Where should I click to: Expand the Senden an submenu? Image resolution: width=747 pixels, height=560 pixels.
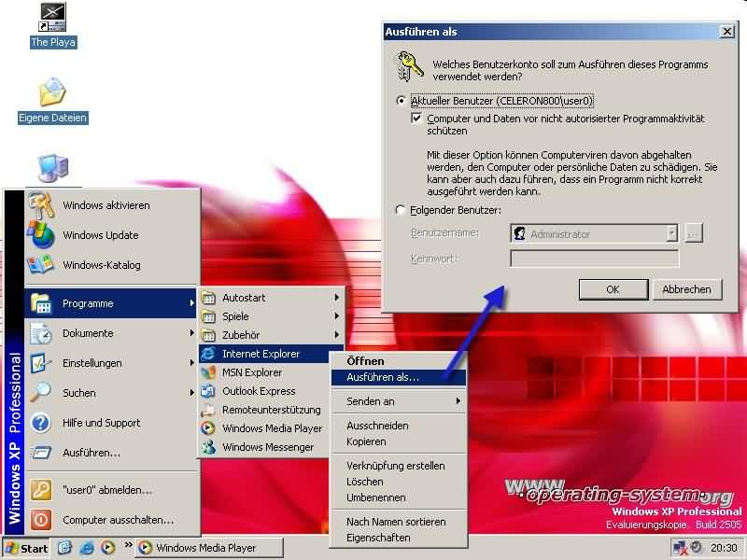(458, 401)
